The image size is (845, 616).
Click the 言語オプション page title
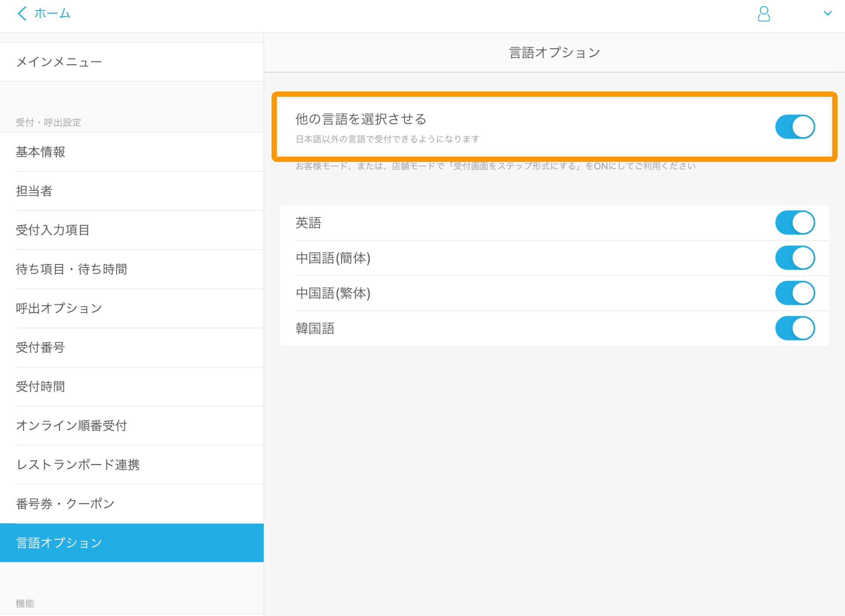(555, 53)
